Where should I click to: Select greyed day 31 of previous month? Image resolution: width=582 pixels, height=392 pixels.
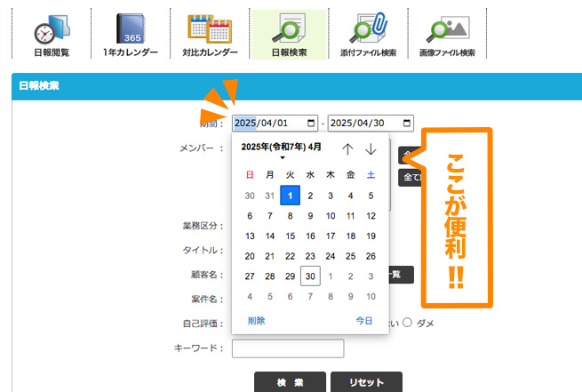270,196
